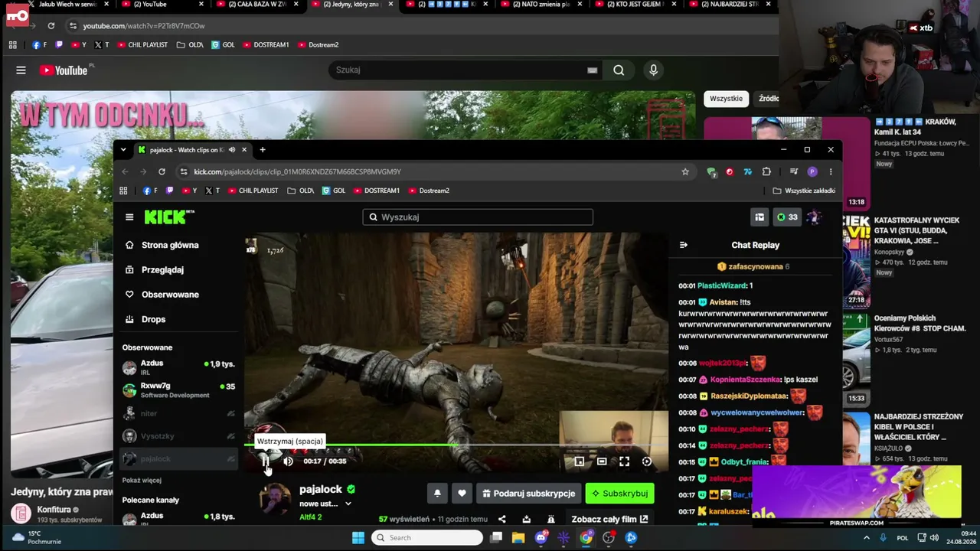
Task: Open pajalock's channel avatar
Action: click(274, 499)
